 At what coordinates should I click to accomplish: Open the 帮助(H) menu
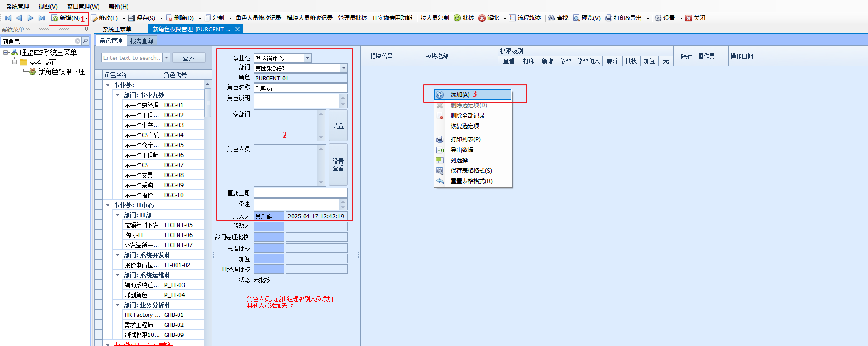119,6
